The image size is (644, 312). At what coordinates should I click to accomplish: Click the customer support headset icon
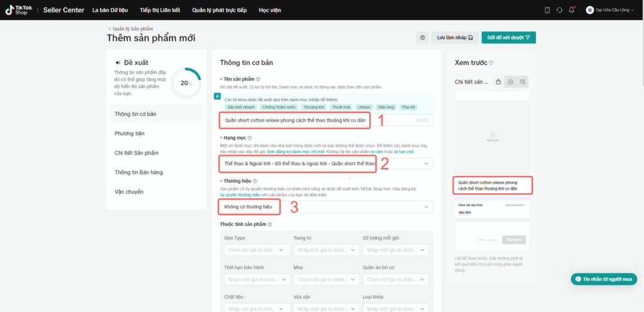click(x=559, y=10)
